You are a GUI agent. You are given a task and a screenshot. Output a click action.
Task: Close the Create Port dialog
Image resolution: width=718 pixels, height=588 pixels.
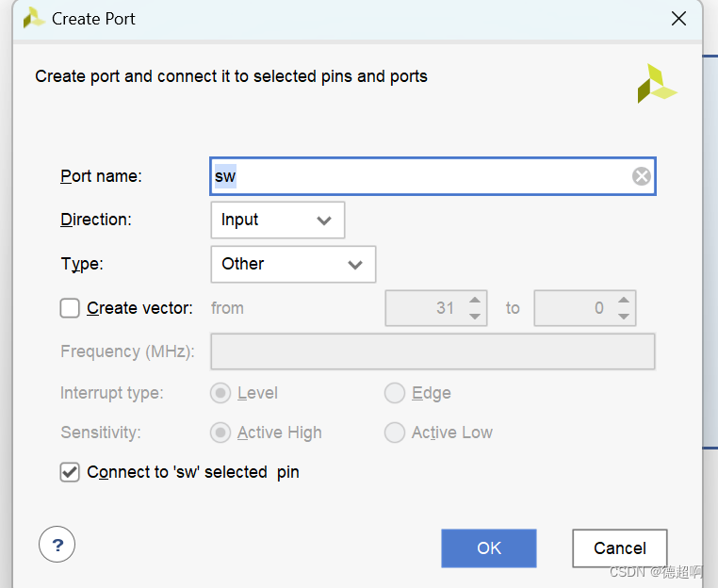tap(678, 19)
